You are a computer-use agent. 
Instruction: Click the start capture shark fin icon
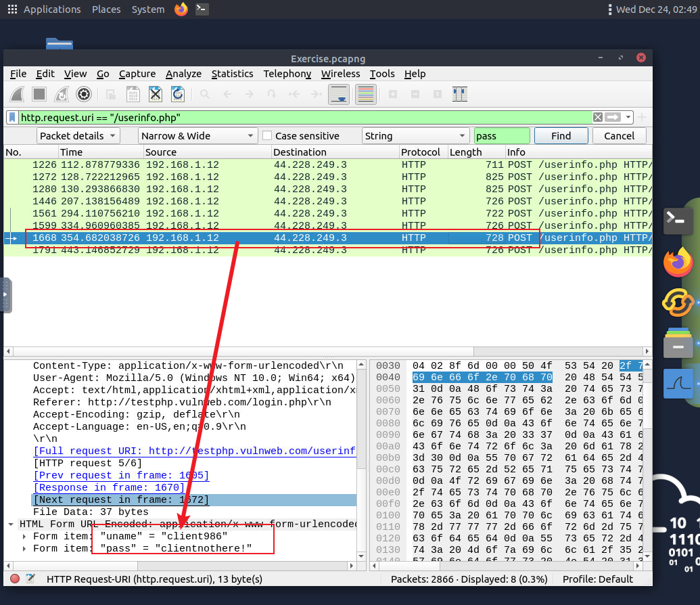[18, 94]
